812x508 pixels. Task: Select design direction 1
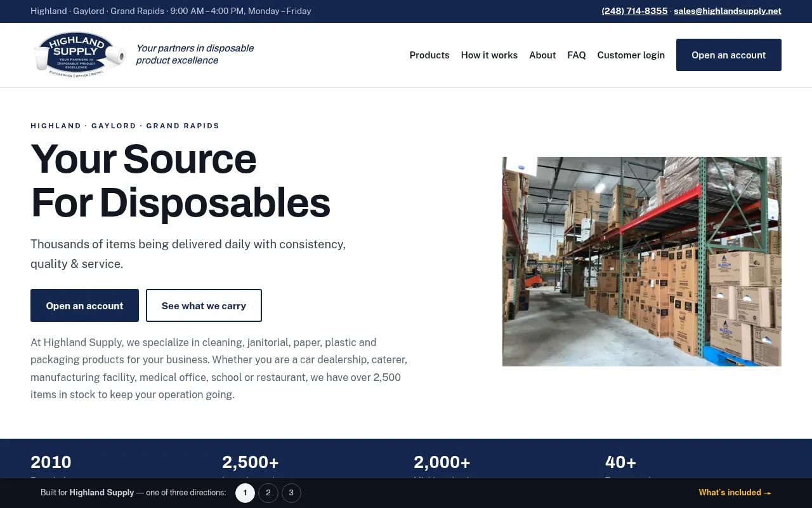(x=246, y=493)
